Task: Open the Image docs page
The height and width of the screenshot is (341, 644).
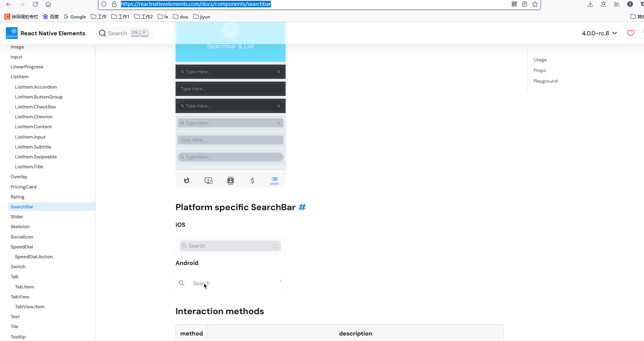Action: (17, 47)
